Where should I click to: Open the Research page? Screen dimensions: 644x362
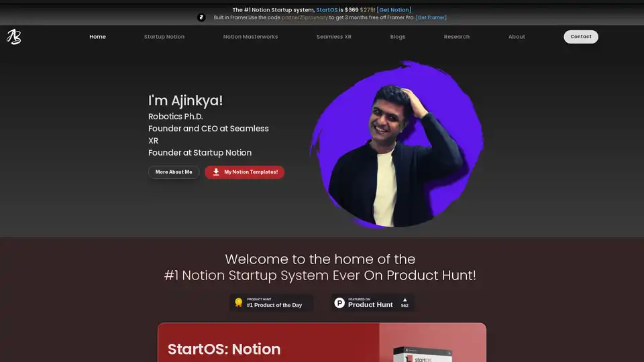click(456, 36)
